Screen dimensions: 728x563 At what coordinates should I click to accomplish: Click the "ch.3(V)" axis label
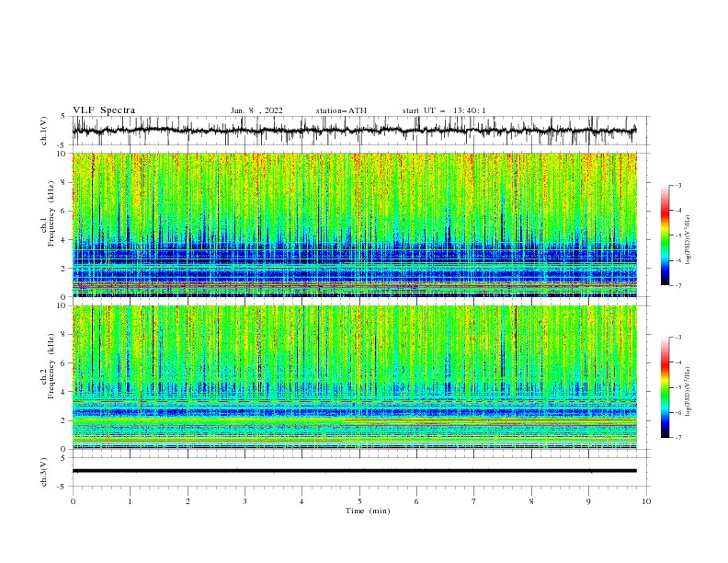pyautogui.click(x=44, y=473)
